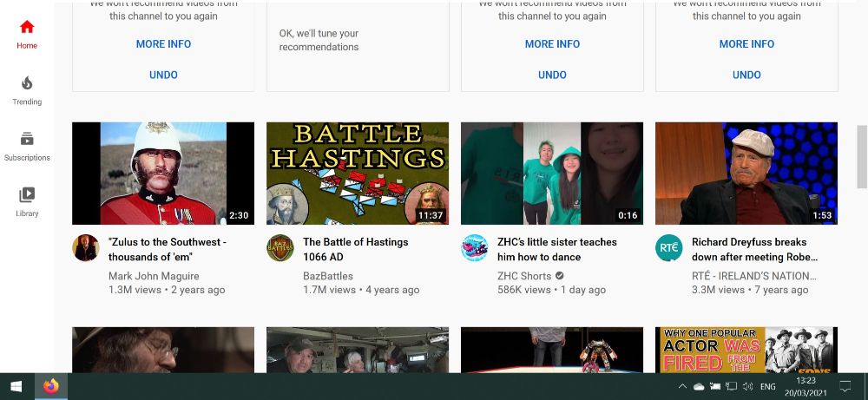Open the notification center icon

[x=845, y=386]
